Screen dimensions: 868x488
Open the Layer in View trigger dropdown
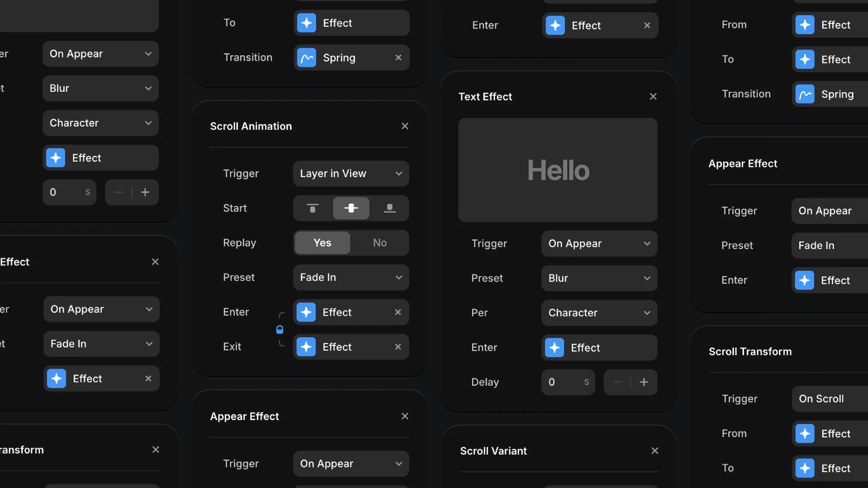[x=350, y=174]
